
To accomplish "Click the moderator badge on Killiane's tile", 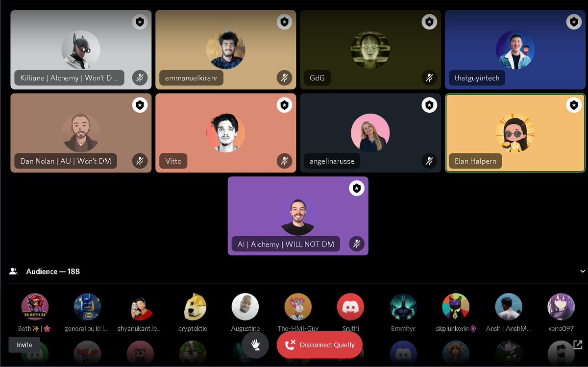I will [140, 22].
